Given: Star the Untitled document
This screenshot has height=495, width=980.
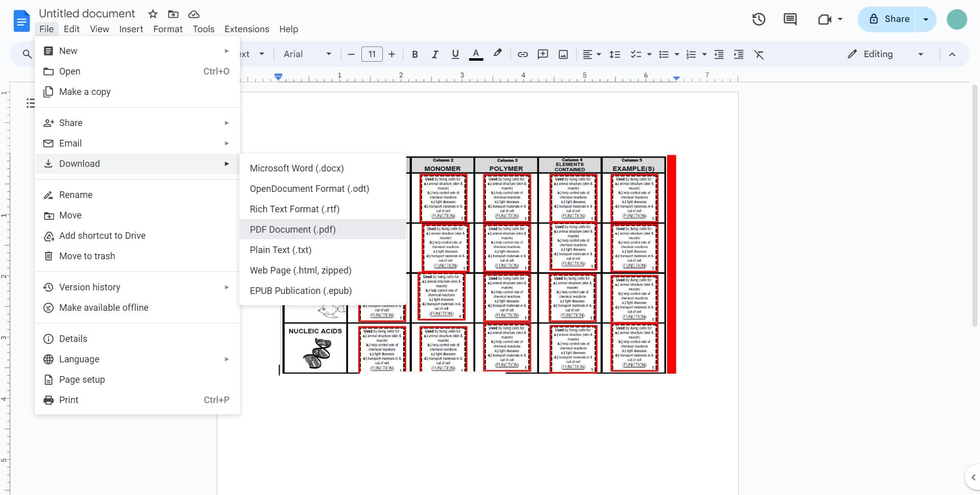Looking at the screenshot, I should pos(152,14).
